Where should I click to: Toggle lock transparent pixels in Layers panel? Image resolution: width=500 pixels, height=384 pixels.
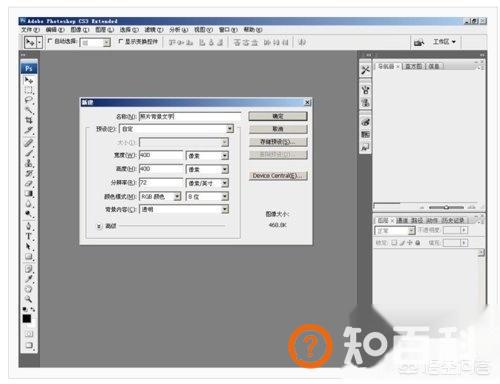pyautogui.click(x=394, y=243)
